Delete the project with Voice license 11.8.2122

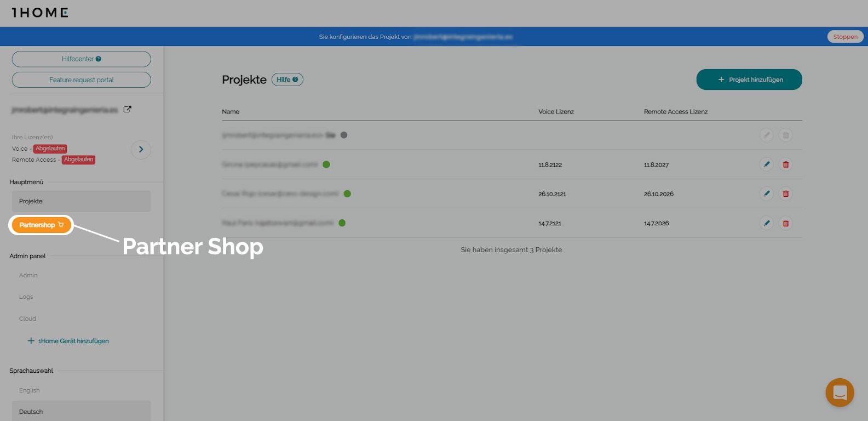[785, 164]
